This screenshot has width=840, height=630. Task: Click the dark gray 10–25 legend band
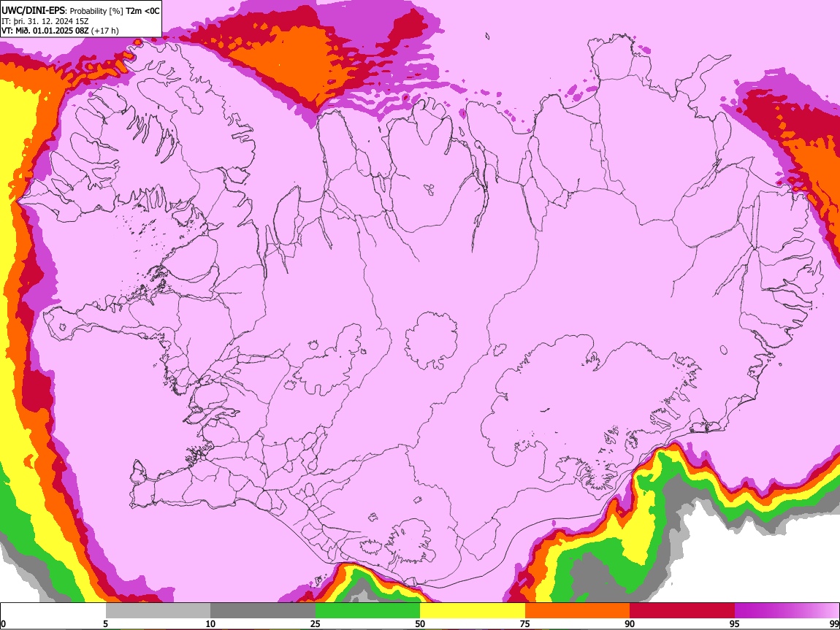point(262,610)
